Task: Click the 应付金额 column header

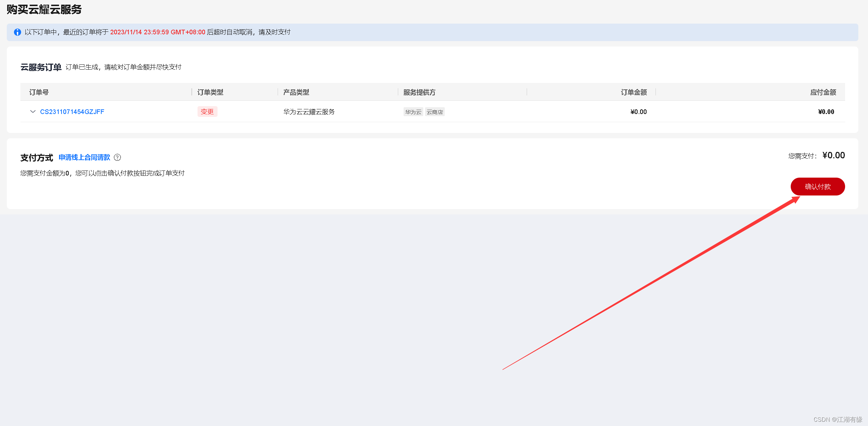Action: pyautogui.click(x=823, y=92)
